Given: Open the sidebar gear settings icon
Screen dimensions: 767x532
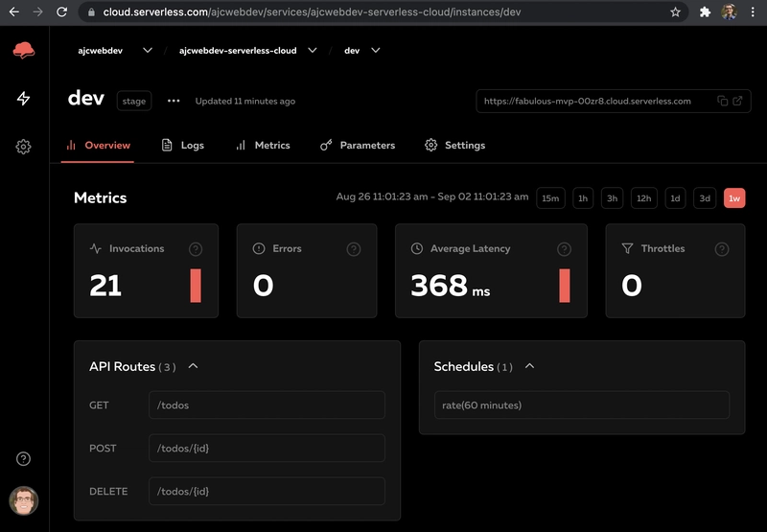Looking at the screenshot, I should tap(23, 147).
